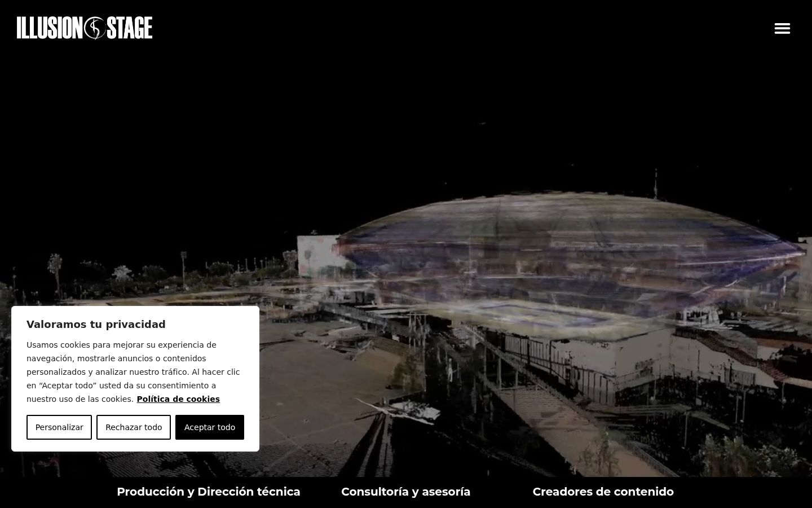Screen dimensions: 812x508
Task: Go to homepage via Illusion Stage logo
Action: (x=85, y=28)
